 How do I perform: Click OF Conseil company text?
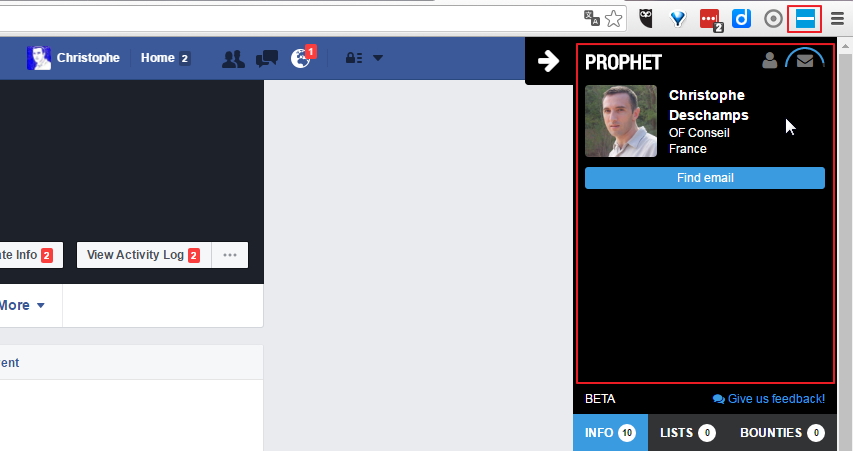point(699,133)
